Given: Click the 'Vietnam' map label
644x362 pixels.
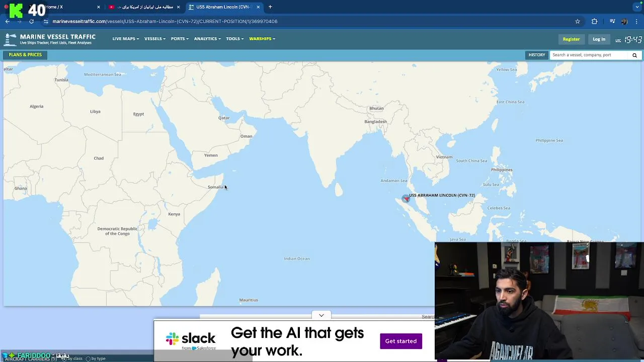Looking at the screenshot, I should pos(444,157).
